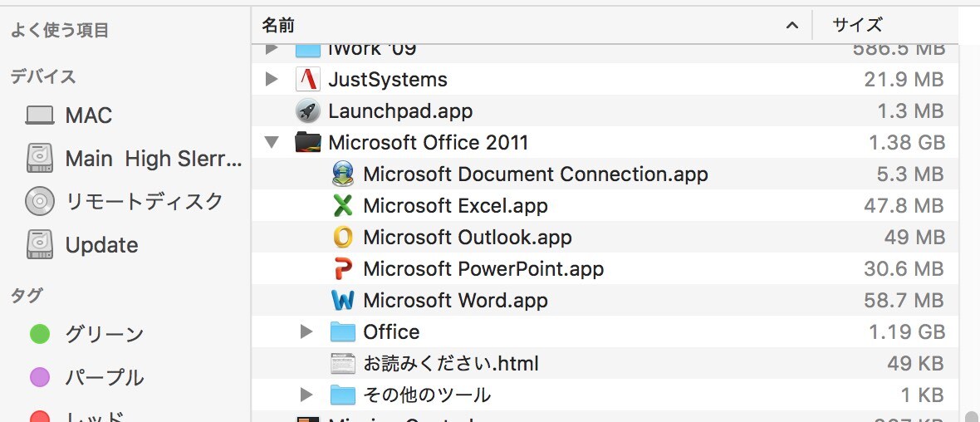The width and height of the screenshot is (980, 422).
Task: Click the タグ sidebar heading
Action: point(27,296)
